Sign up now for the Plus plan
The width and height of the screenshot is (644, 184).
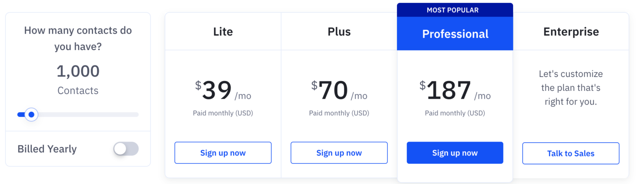339,153
